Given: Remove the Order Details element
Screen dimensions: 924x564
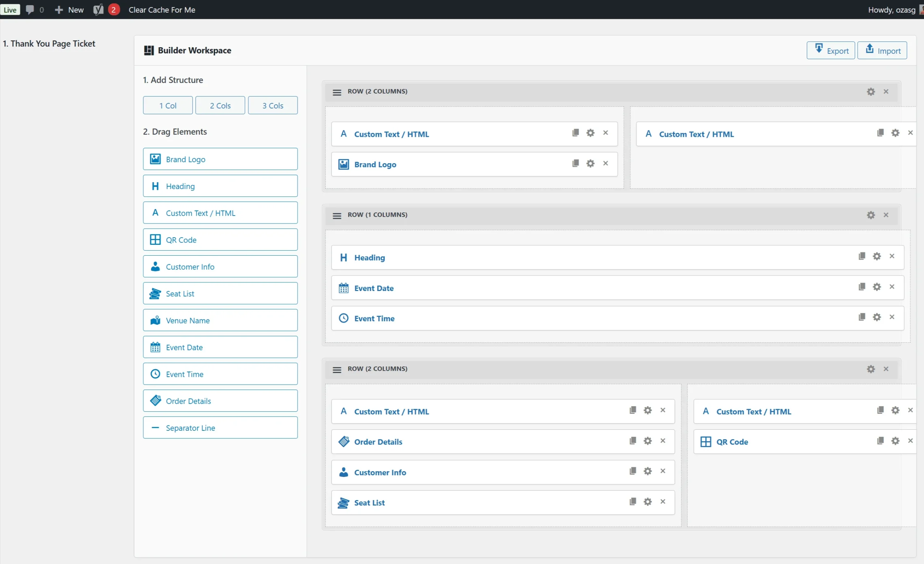Looking at the screenshot, I should click(662, 441).
